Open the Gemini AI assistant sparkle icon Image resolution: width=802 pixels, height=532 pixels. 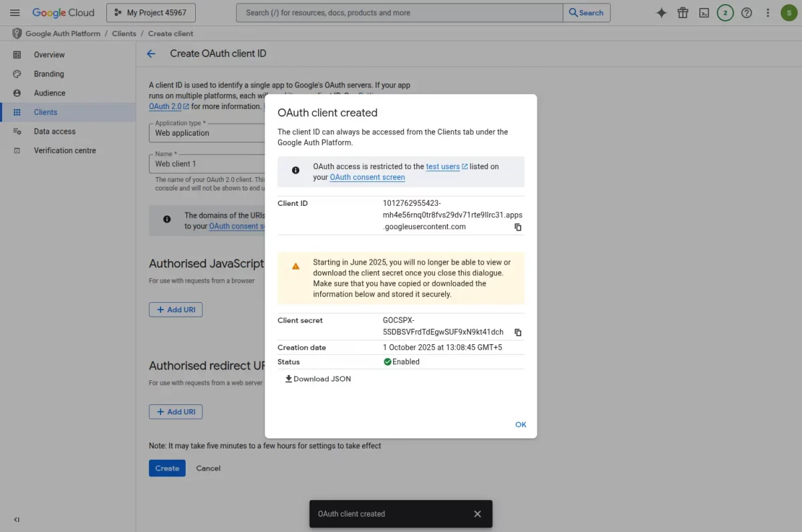[x=661, y=13]
